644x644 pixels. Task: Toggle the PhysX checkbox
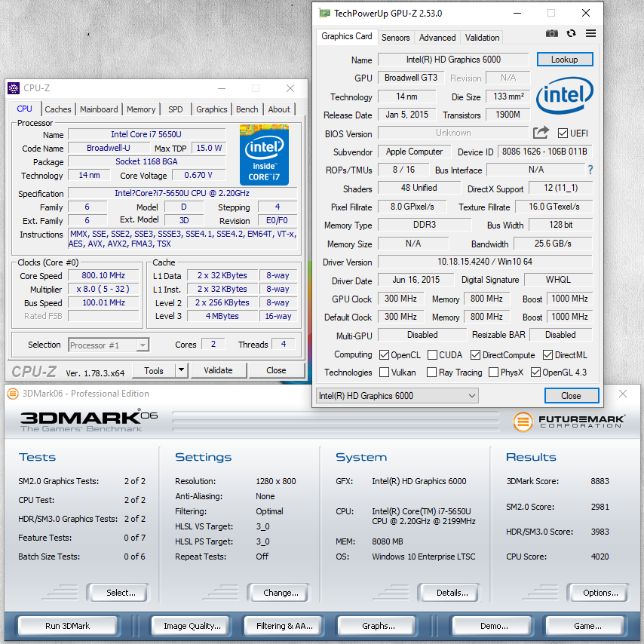tap(493, 372)
